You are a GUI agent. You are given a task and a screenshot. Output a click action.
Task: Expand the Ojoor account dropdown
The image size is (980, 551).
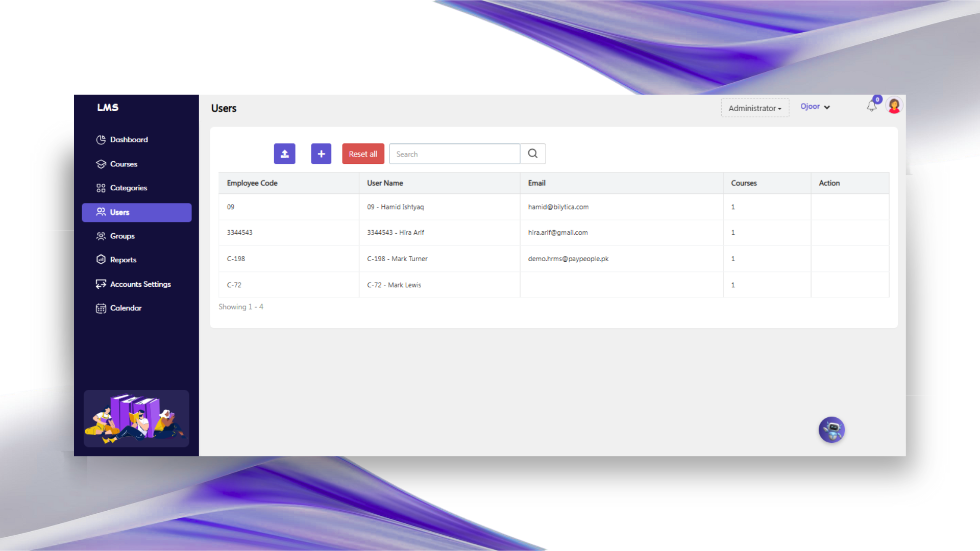coord(815,107)
